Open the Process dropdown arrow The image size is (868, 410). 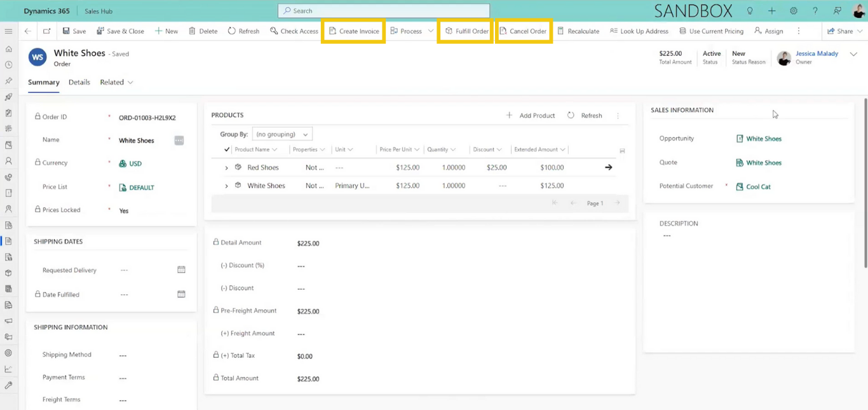431,31
